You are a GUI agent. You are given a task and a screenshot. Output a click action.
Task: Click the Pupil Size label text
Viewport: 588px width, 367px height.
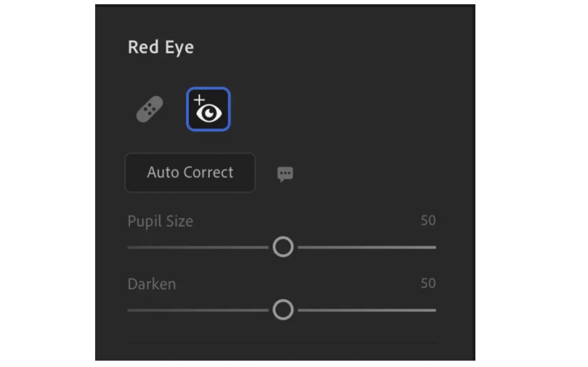(x=160, y=221)
